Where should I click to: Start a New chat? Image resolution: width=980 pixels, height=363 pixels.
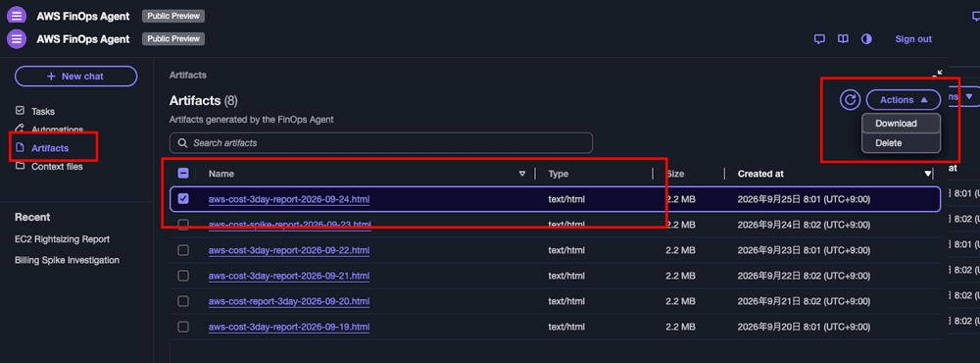[75, 76]
